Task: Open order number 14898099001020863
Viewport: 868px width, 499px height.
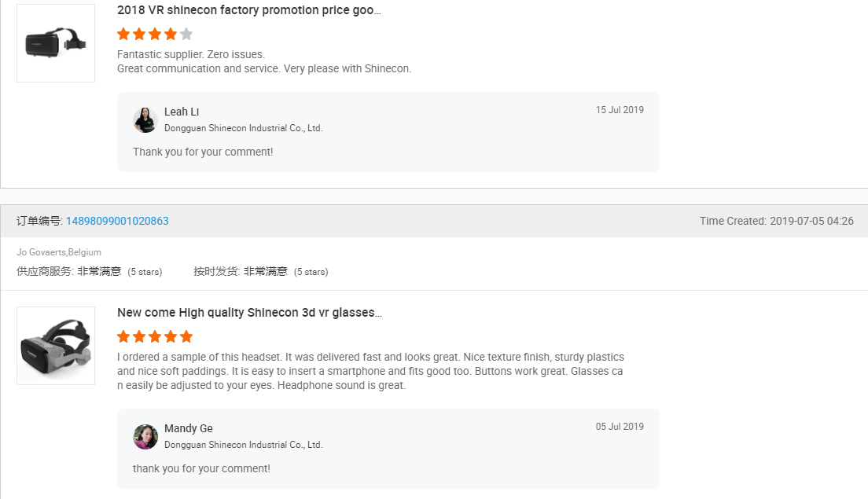Action: [x=117, y=221]
